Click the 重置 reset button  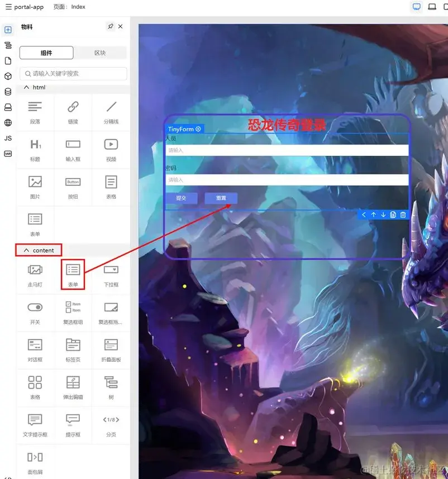[221, 198]
